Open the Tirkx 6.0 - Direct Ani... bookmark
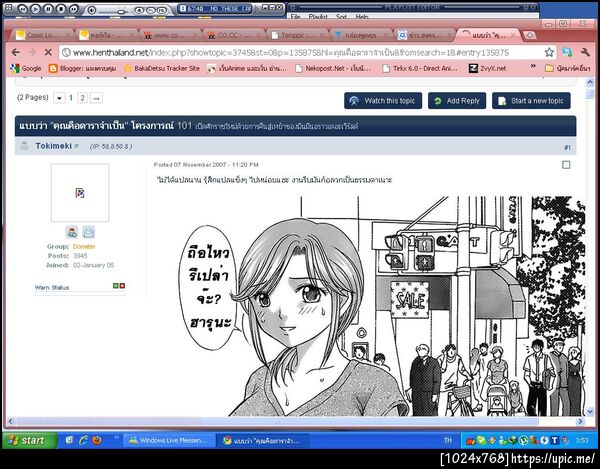Screen dimensions: 600x469 coord(420,68)
